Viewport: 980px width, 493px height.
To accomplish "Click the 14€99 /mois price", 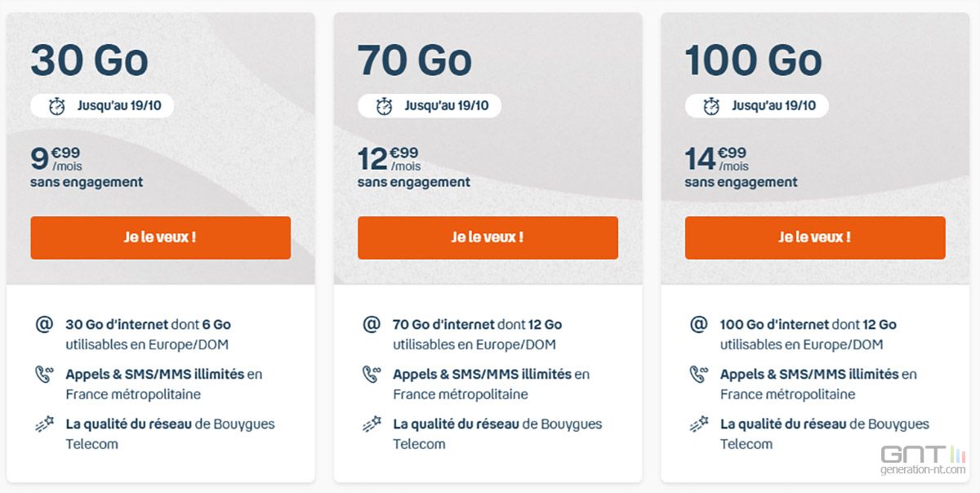I will click(715, 158).
